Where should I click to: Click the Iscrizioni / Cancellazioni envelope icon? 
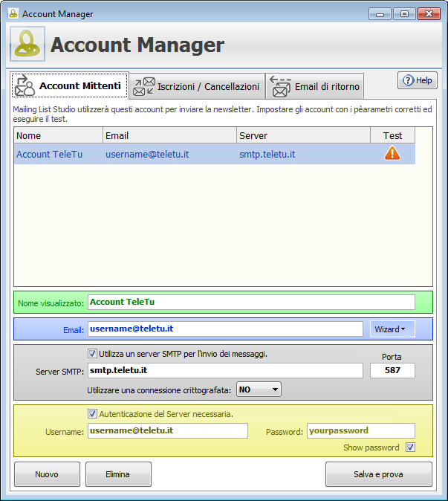[143, 87]
